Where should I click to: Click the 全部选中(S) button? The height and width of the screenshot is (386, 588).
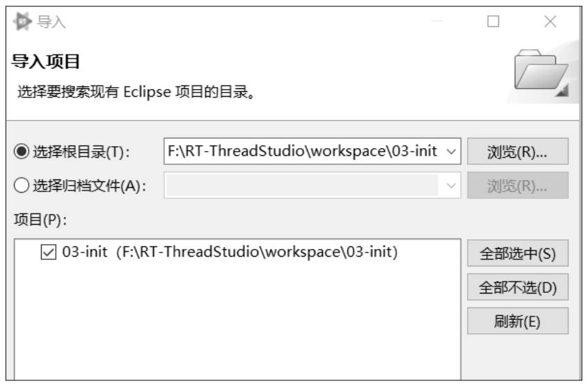point(518,253)
